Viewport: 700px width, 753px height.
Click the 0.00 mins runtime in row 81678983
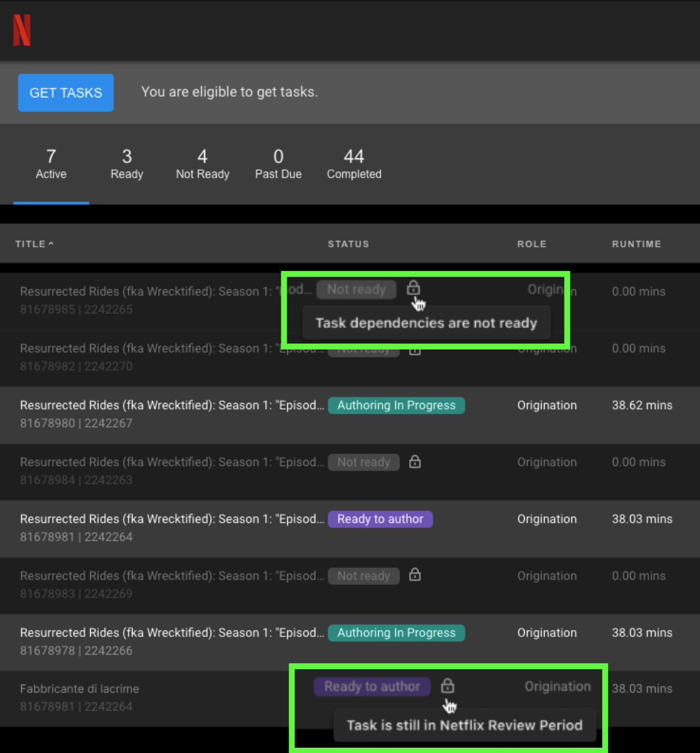[639, 576]
